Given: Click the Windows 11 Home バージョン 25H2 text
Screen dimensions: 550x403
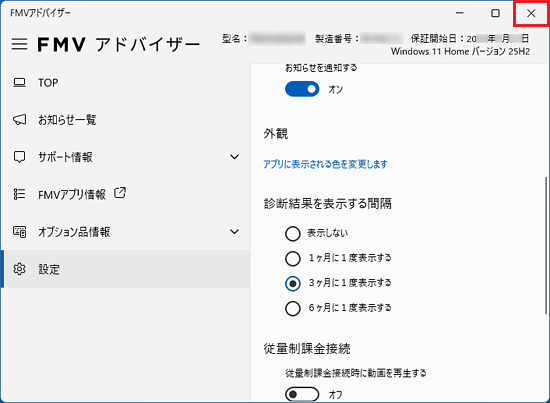Looking at the screenshot, I should click(460, 52).
